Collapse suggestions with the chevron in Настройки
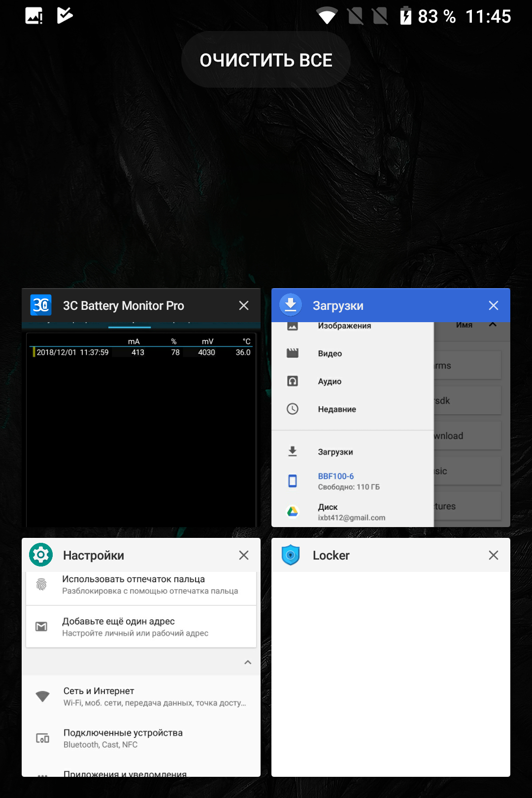532x798 pixels. tap(248, 662)
